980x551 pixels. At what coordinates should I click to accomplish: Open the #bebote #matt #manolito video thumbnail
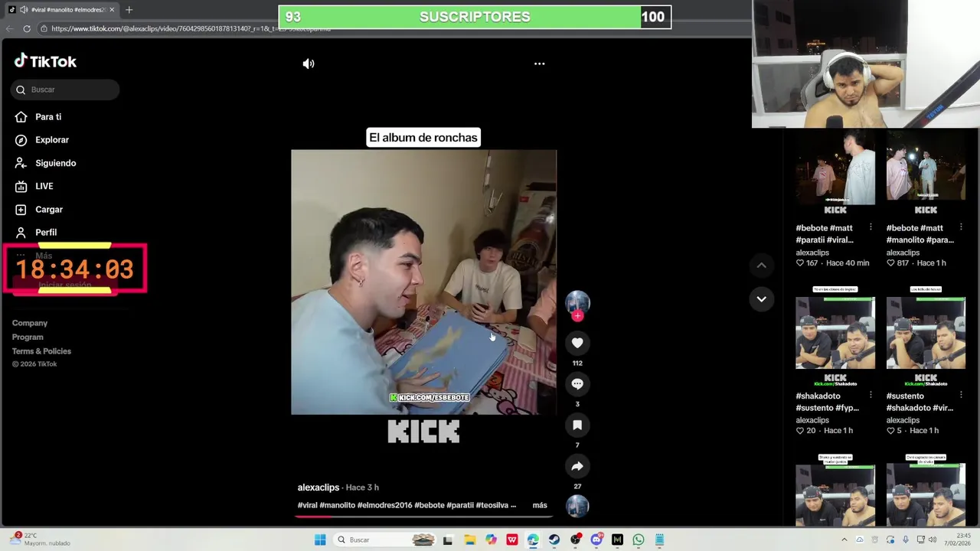[926, 173]
